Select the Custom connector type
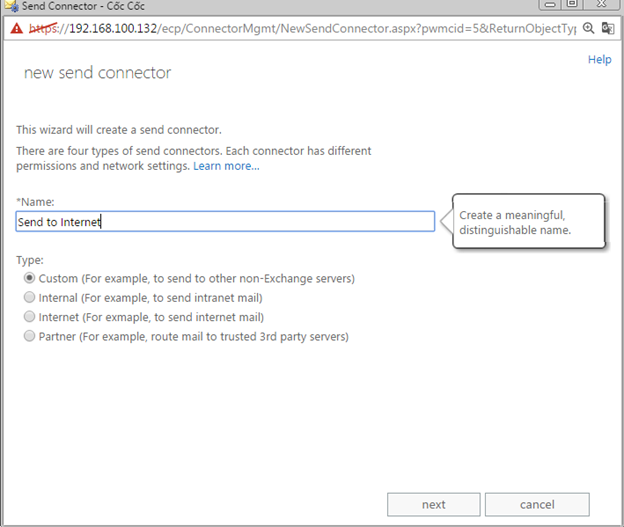The width and height of the screenshot is (624, 527). point(30,278)
